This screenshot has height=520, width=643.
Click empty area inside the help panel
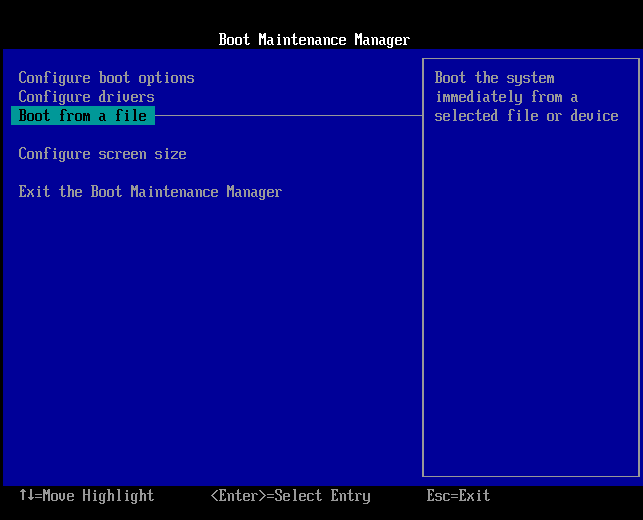[x=530, y=300]
